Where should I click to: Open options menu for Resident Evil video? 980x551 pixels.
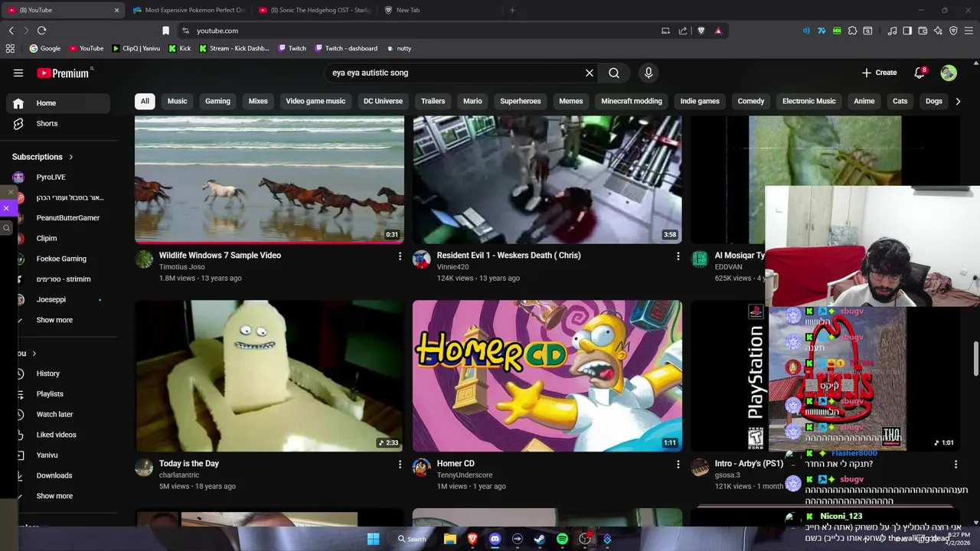pos(678,256)
